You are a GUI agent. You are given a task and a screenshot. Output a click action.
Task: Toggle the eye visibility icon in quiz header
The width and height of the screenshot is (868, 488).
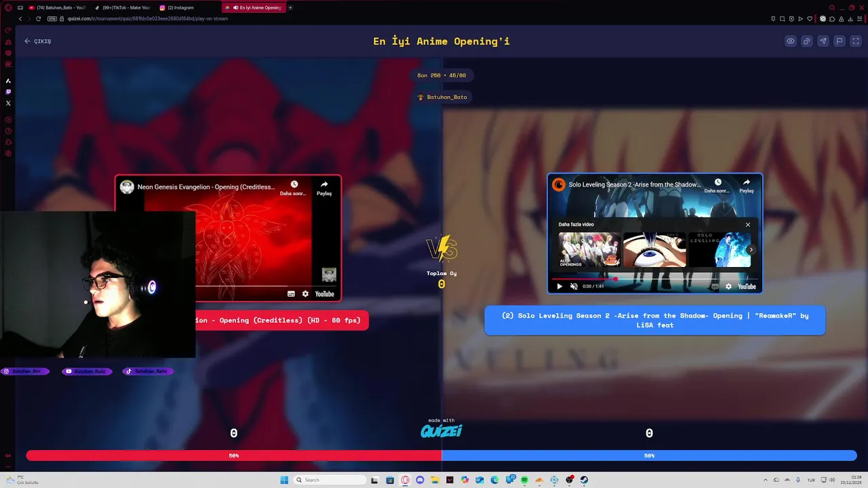tap(790, 41)
